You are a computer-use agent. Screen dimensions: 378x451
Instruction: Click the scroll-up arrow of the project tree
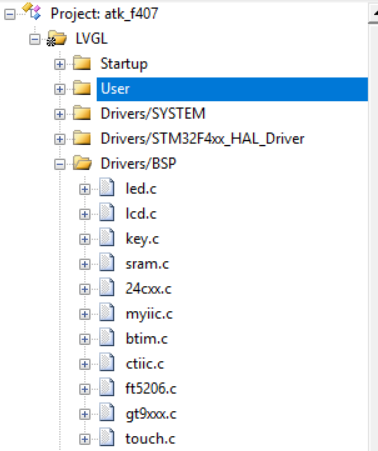(373, 13)
